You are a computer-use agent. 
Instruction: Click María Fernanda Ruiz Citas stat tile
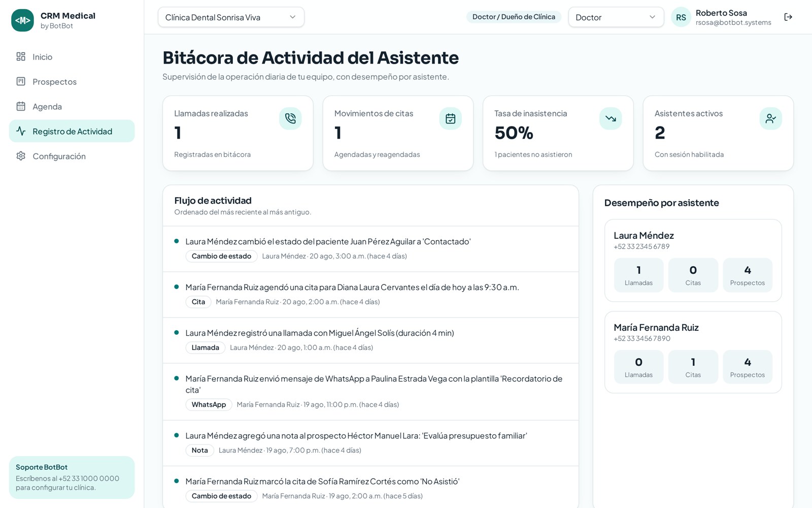(x=693, y=367)
